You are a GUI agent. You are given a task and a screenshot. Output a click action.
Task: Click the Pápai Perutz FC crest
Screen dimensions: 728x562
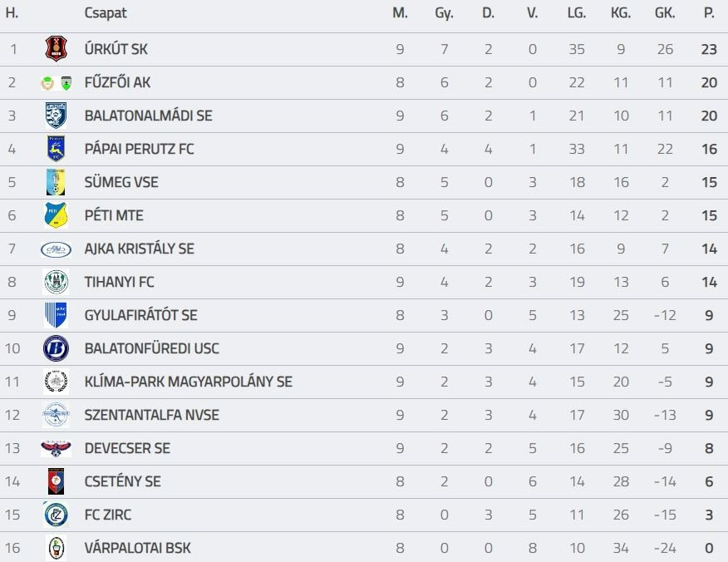56,149
